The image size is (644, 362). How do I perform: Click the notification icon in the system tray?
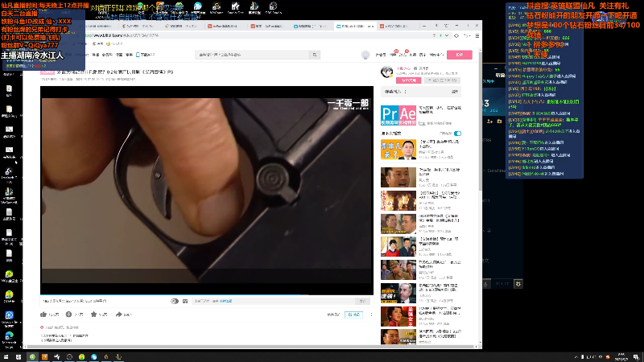click(636, 357)
